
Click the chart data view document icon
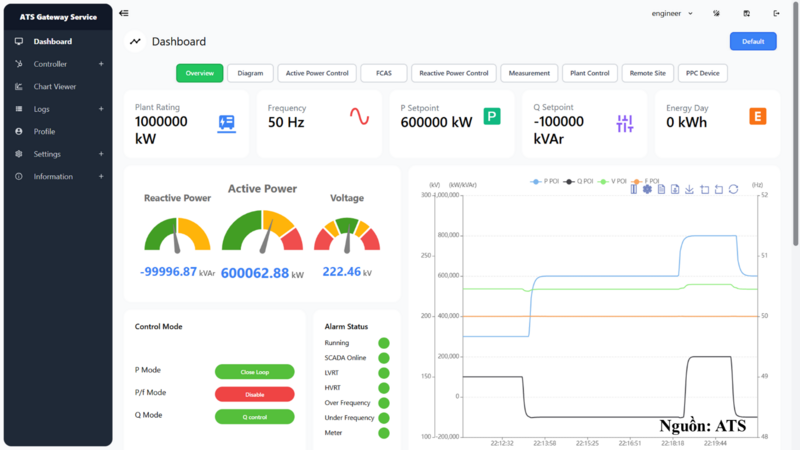(661, 189)
